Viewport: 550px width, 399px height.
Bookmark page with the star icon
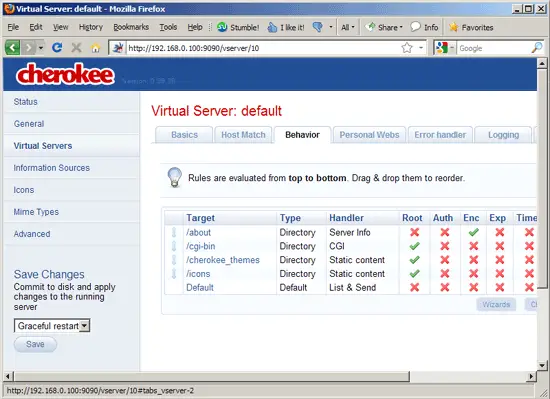click(407, 48)
